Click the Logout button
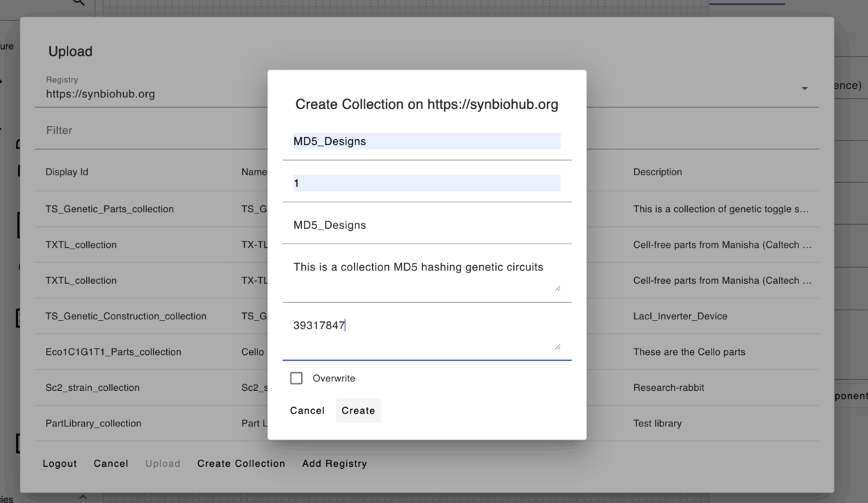This screenshot has height=503, width=868. coord(60,463)
